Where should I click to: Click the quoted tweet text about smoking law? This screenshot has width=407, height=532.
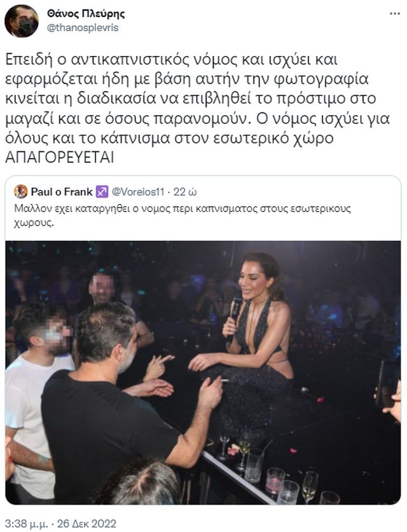(183, 215)
